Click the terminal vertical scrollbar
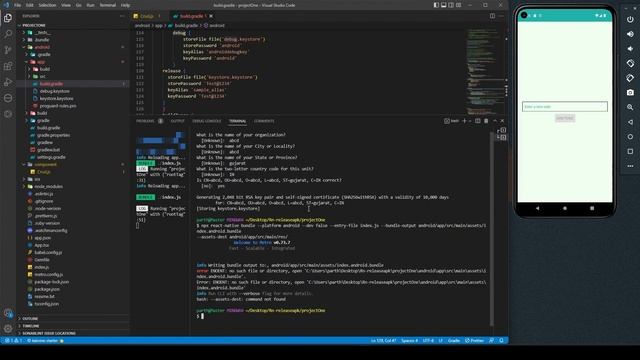 pyautogui.click(x=491, y=229)
